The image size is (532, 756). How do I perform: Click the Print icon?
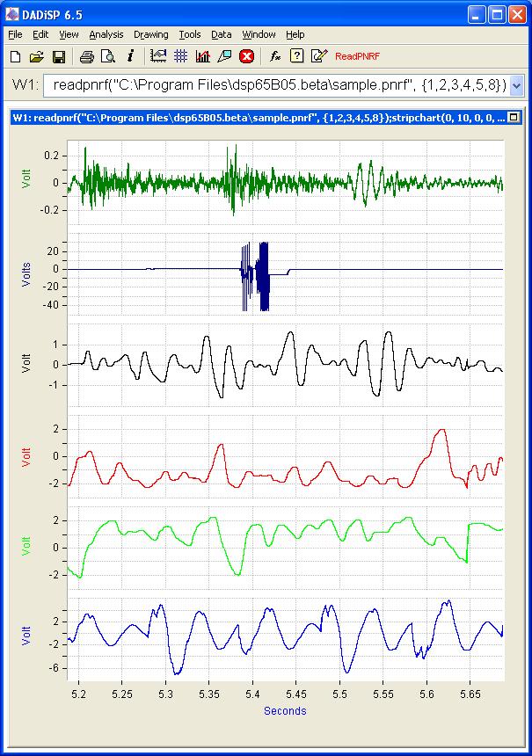(86, 56)
